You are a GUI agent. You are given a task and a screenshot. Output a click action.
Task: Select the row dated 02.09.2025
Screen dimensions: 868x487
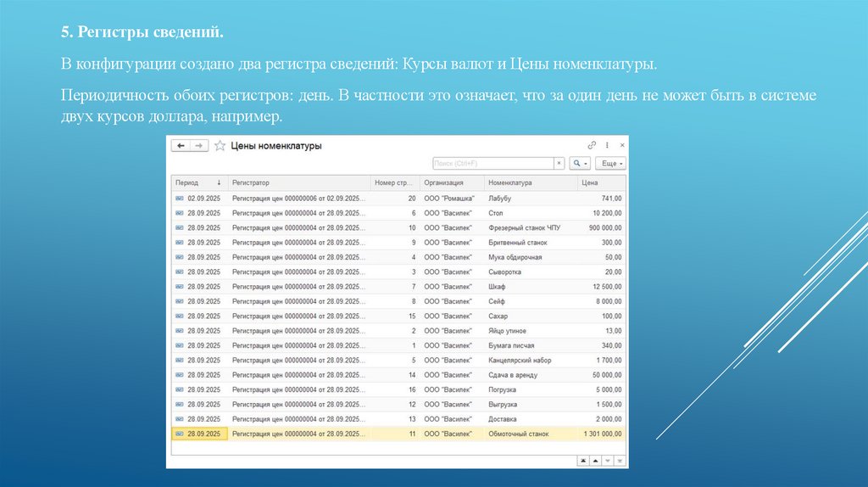398,199
